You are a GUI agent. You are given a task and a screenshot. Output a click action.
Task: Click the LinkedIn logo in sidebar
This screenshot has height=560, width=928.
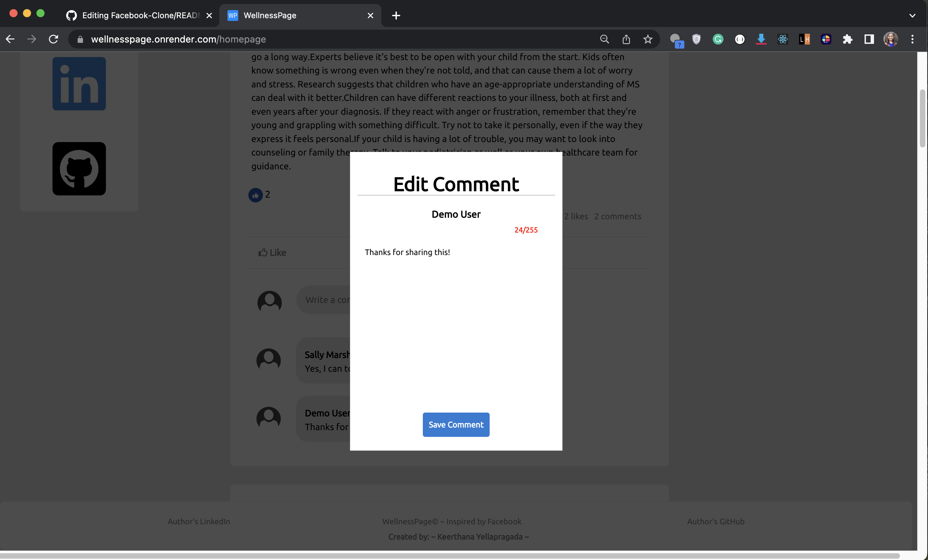(x=79, y=84)
